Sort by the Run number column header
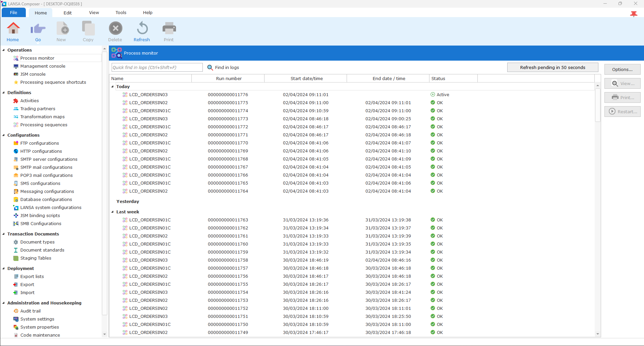644x346 pixels. pos(229,78)
